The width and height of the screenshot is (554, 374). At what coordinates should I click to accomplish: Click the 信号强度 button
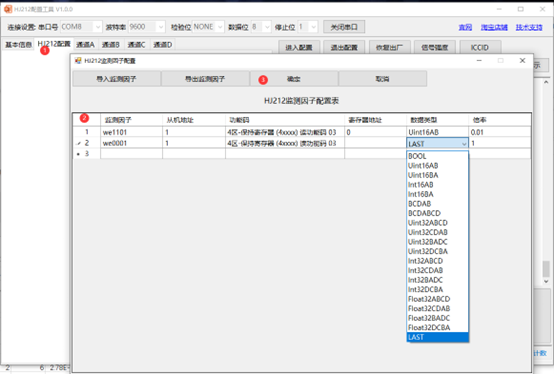pos(435,47)
